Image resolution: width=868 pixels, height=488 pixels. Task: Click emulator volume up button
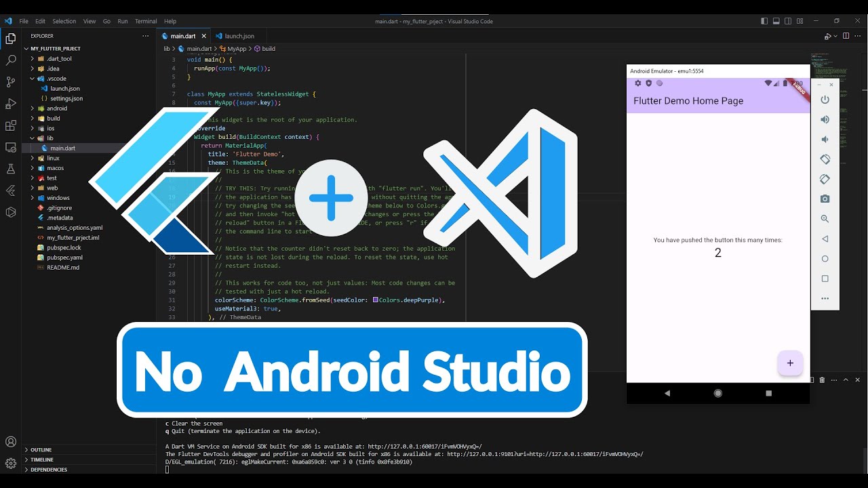click(x=825, y=119)
